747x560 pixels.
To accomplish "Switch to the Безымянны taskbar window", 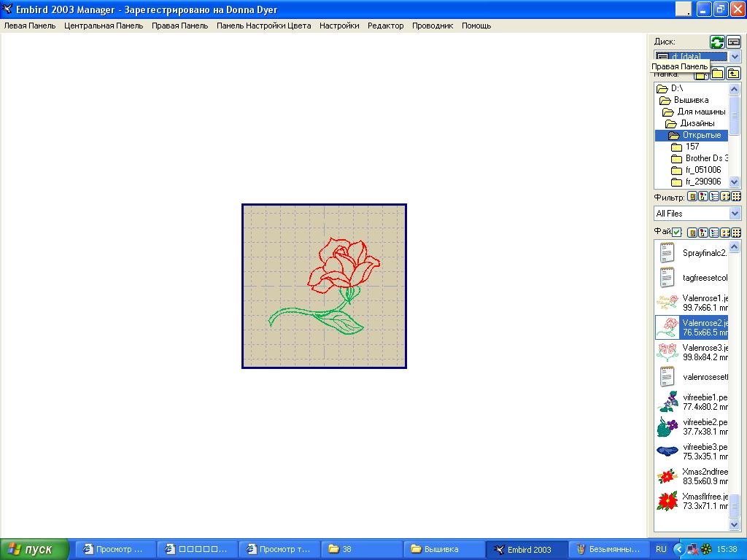I will [608, 549].
